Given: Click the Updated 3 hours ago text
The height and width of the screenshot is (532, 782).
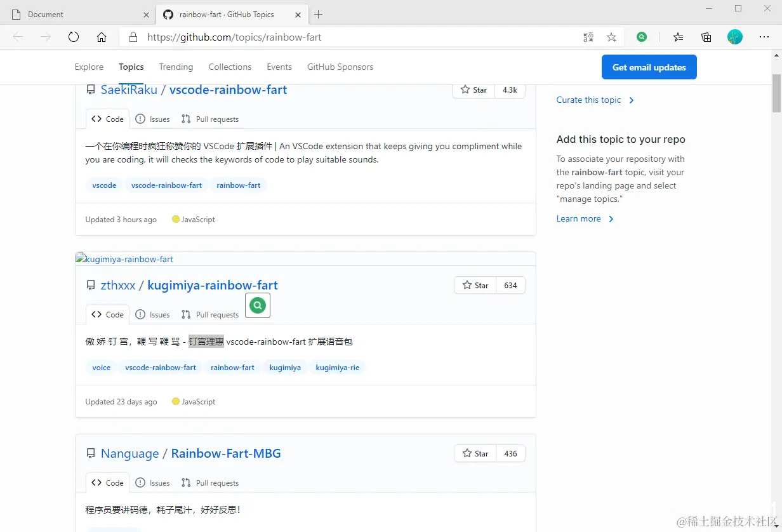Looking at the screenshot, I should coord(121,220).
